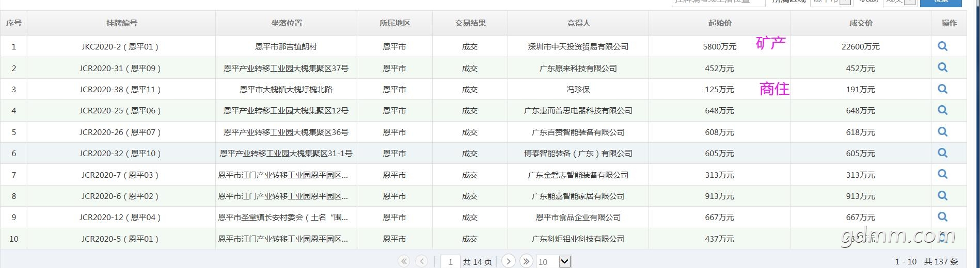Click the 成交价 column header
The image size is (980, 268).
point(860,23)
